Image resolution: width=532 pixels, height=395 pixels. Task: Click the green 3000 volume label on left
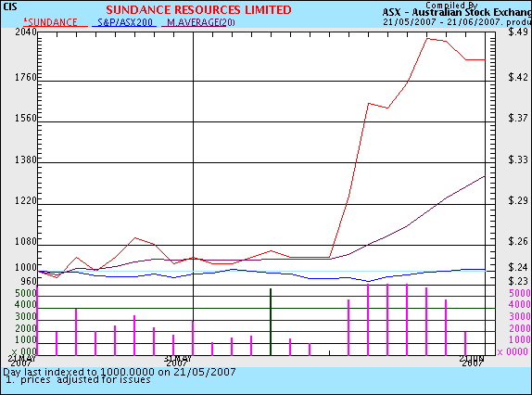pyautogui.click(x=25, y=316)
